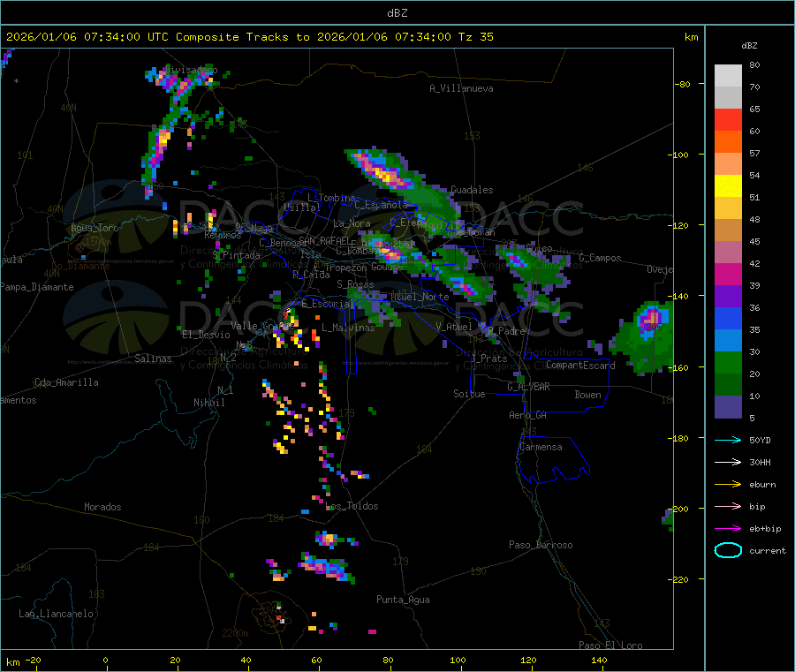Click the S_Pintada map label
795x672 pixels.
tap(236, 255)
